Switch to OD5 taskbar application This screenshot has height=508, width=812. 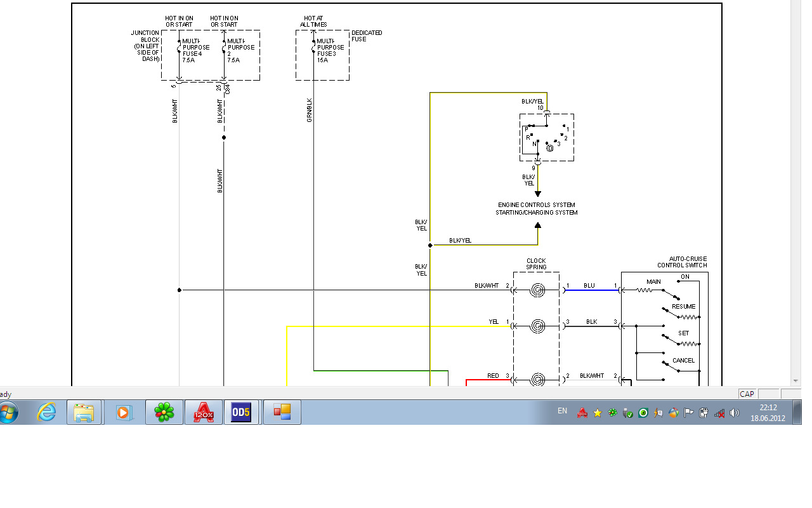[241, 413]
